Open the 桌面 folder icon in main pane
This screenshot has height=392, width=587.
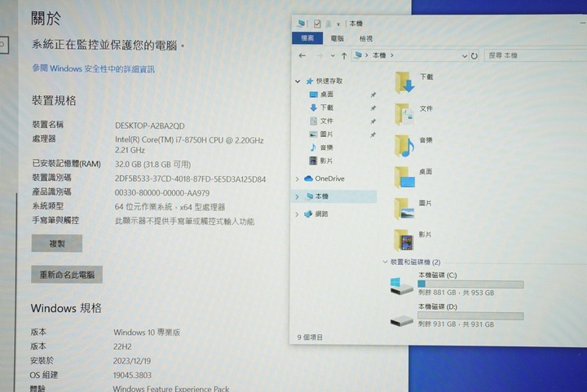404,178
